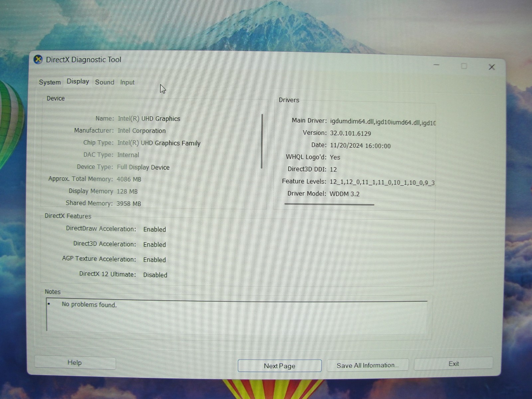
Task: Click DAC Type value 'Internal'
Action: coord(128,155)
